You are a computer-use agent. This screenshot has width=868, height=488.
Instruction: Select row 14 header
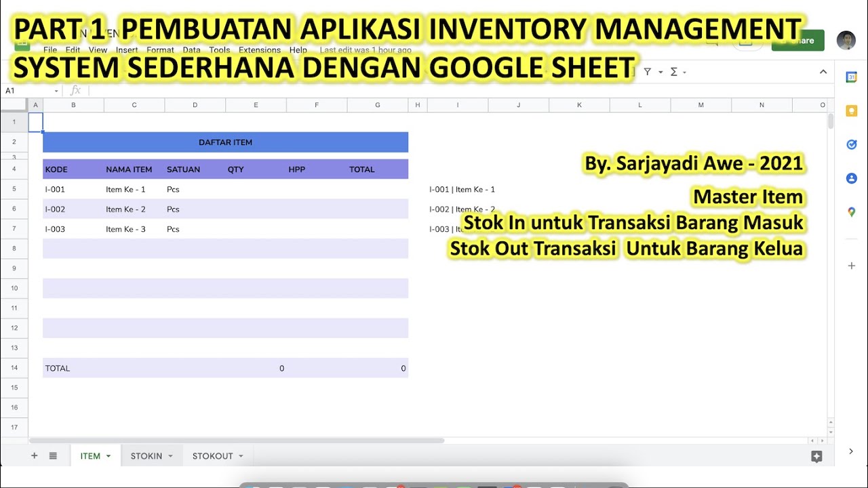(14, 368)
